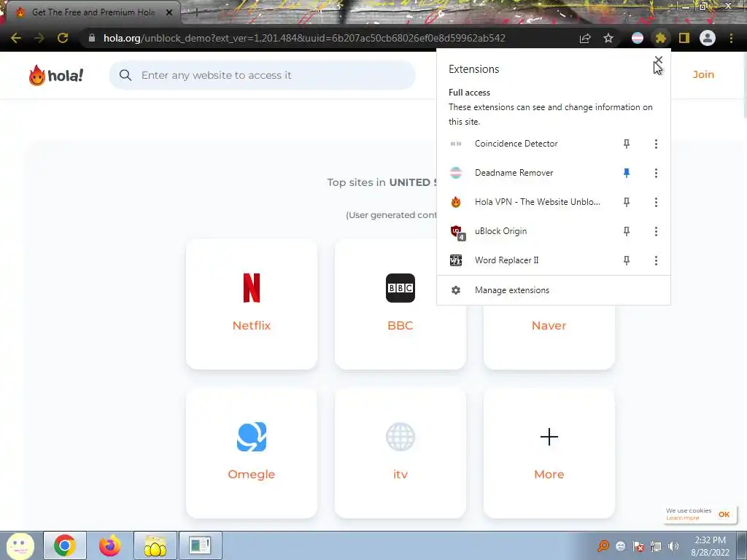Click the Extensions puzzle icon
The height and width of the screenshot is (560, 747).
coord(660,38)
